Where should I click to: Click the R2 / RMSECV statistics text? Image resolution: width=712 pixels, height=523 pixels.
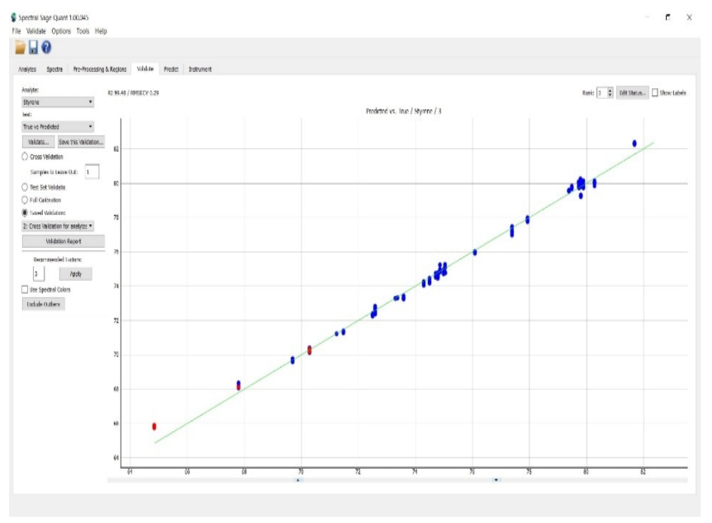point(133,93)
